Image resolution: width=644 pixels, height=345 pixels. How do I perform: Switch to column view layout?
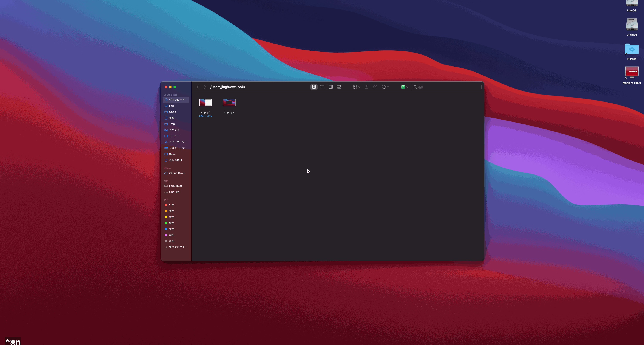tap(330, 87)
